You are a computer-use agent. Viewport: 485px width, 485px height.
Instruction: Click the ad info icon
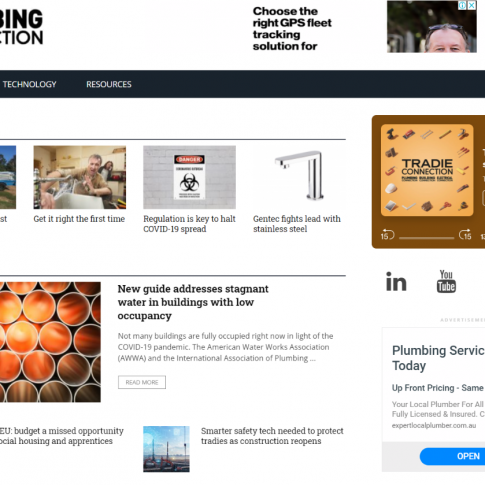point(463,5)
